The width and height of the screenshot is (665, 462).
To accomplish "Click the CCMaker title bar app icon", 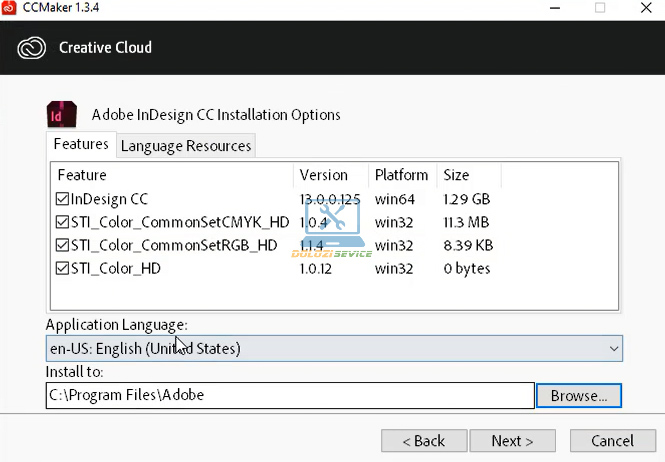I will tap(10, 8).
